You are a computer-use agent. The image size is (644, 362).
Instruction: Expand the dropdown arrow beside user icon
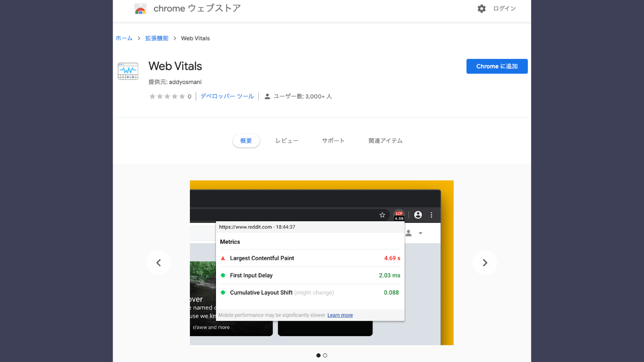tap(420, 233)
